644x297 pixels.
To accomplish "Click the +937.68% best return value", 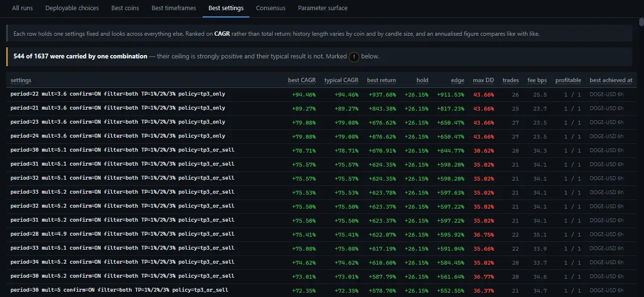I will pyautogui.click(x=383, y=95).
